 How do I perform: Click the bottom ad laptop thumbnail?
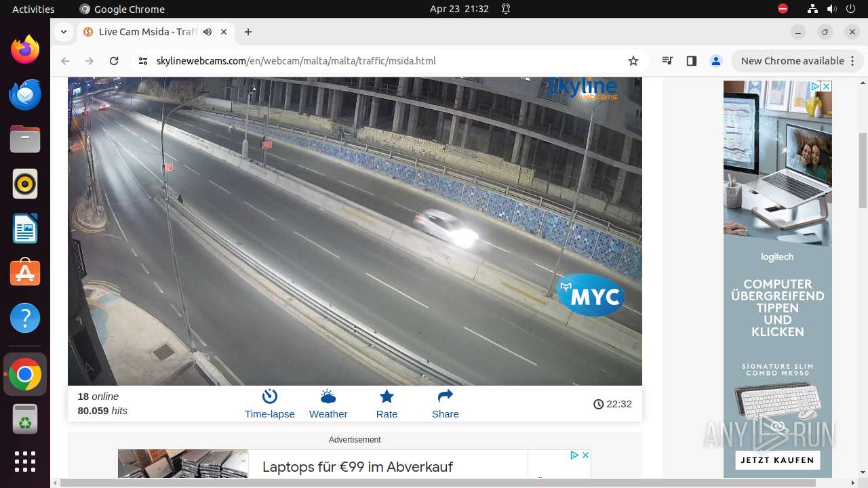183,464
